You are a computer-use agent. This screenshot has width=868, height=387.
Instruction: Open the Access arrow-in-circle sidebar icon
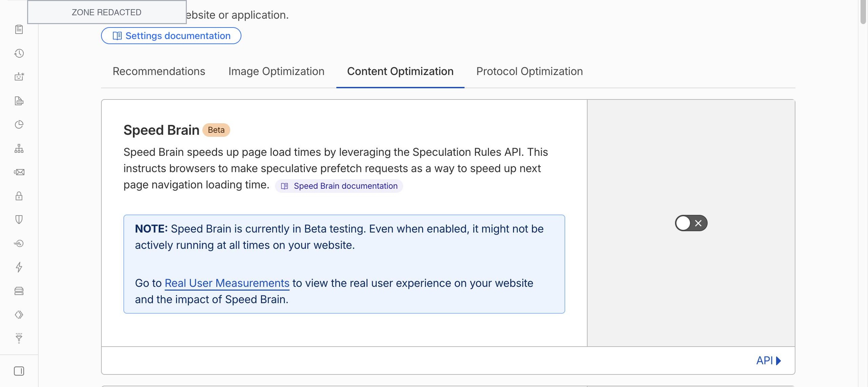click(19, 243)
